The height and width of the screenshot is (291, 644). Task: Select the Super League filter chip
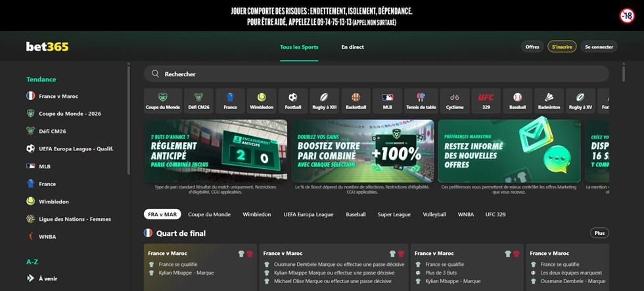[x=394, y=214]
